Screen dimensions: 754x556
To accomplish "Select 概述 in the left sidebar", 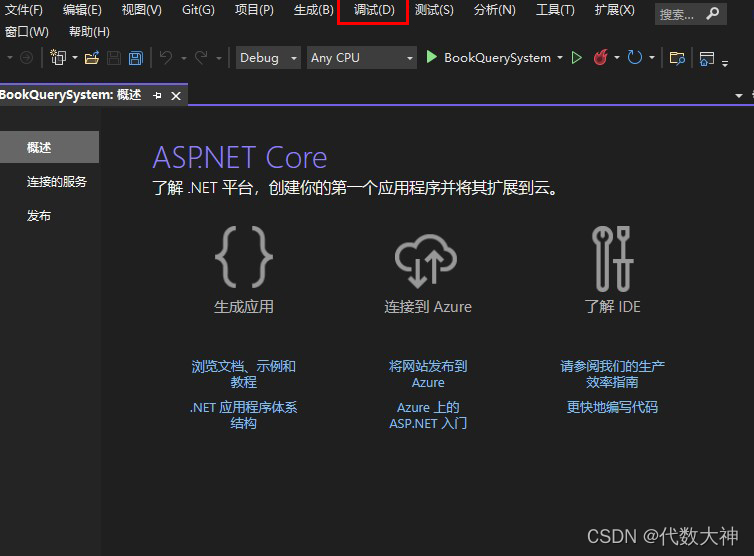I will coord(49,147).
